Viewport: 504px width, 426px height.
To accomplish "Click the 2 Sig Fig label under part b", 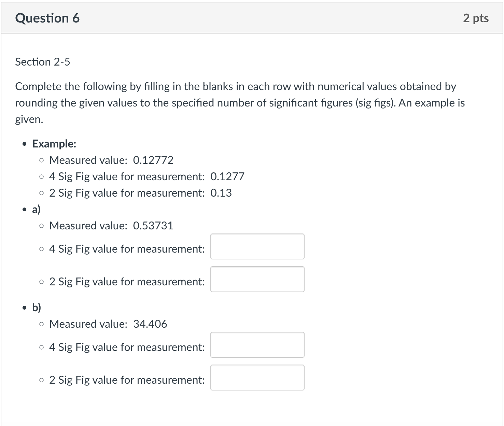I will pyautogui.click(x=127, y=380).
